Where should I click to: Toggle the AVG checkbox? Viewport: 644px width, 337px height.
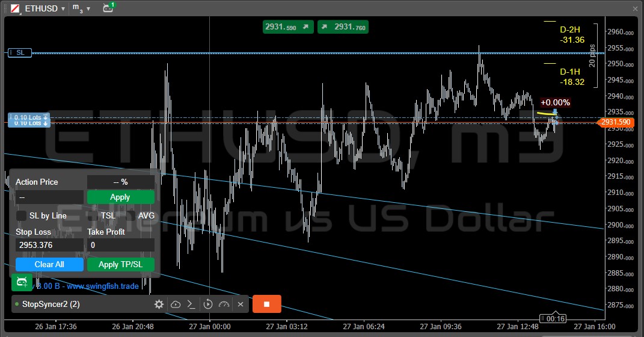pyautogui.click(x=130, y=215)
